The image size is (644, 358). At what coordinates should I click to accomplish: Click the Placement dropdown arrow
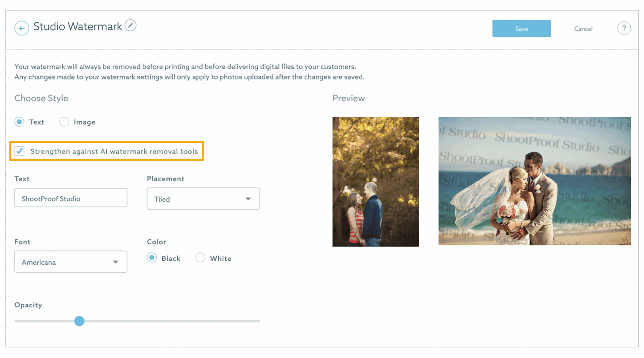[248, 199]
